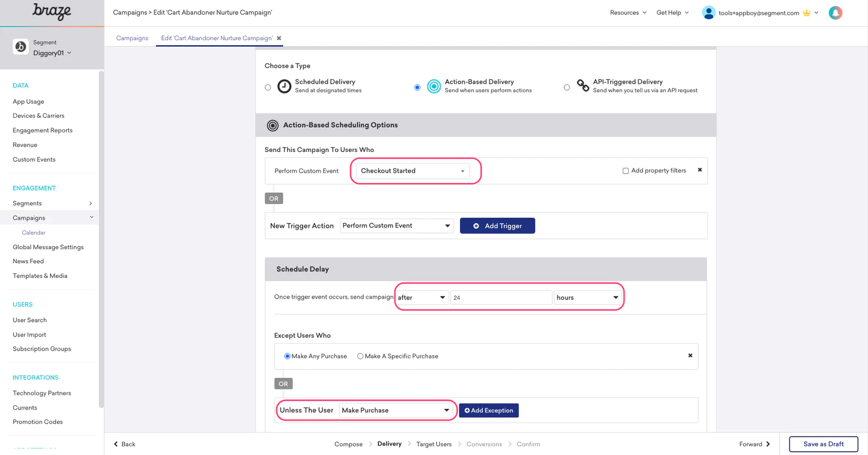Switch to the Campaigns tab
Image resolution: width=868 pixels, height=455 pixels.
coord(132,38)
